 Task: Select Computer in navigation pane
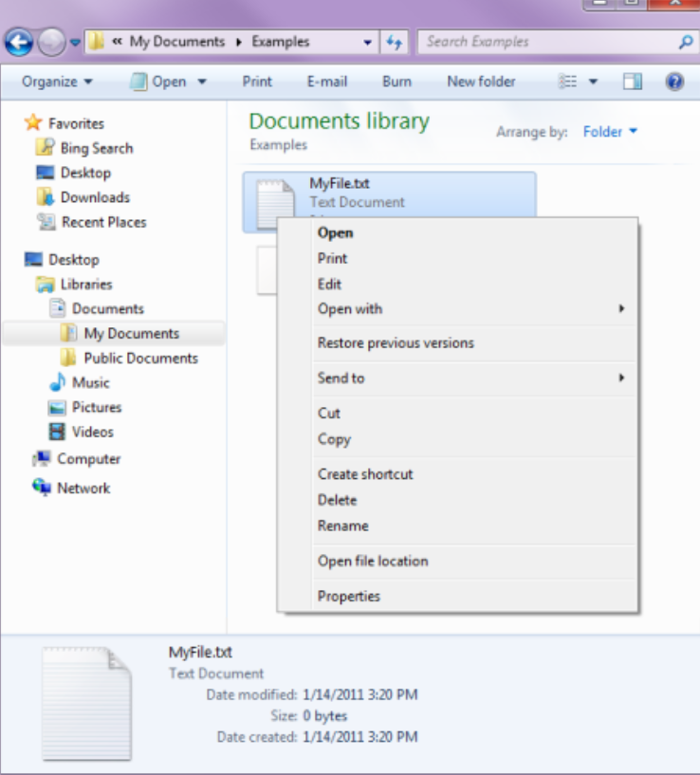(88, 459)
